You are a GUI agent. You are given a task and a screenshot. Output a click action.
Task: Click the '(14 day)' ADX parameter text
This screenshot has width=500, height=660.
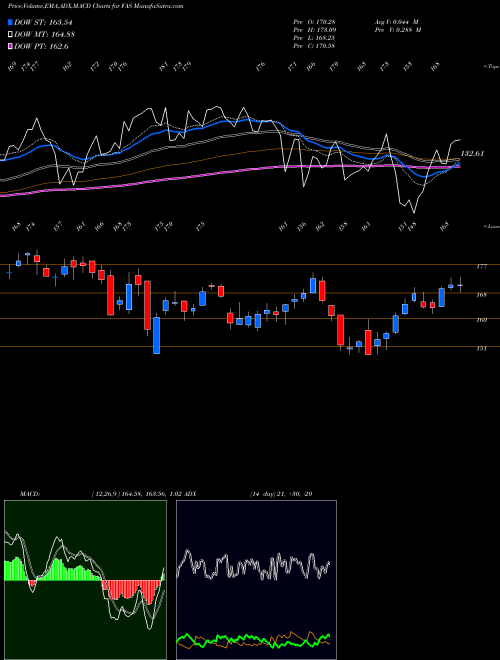(263, 494)
